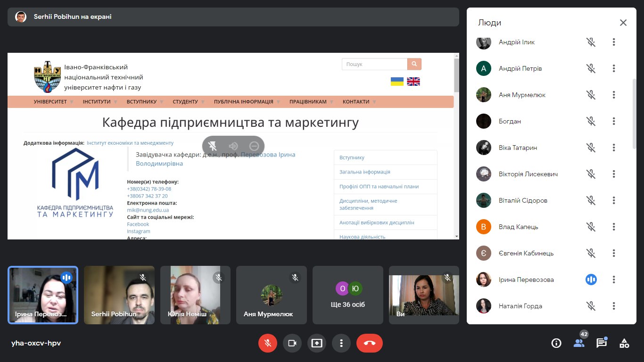Click the people panel vertical scrollbar
The image size is (644, 362).
tap(634, 113)
